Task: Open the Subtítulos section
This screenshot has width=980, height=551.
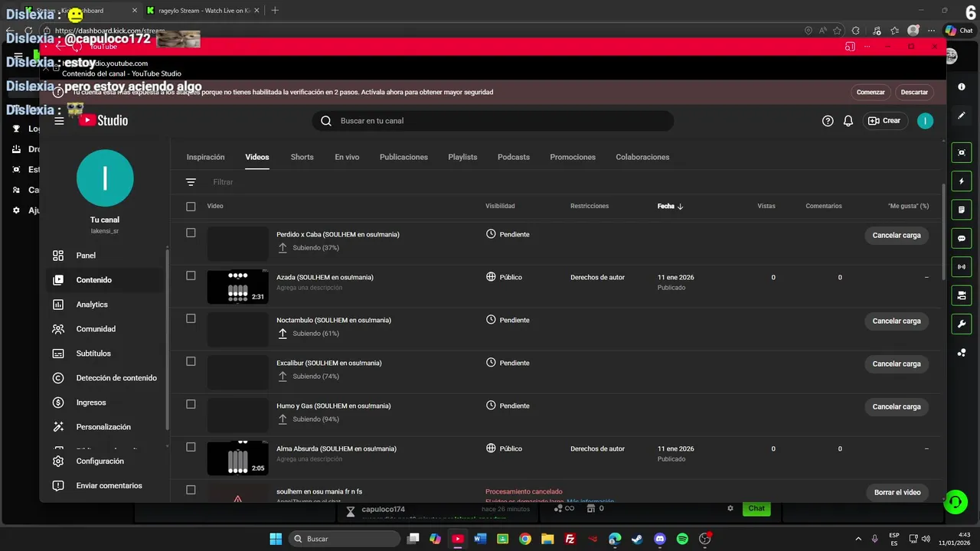Action: pyautogui.click(x=105, y=354)
